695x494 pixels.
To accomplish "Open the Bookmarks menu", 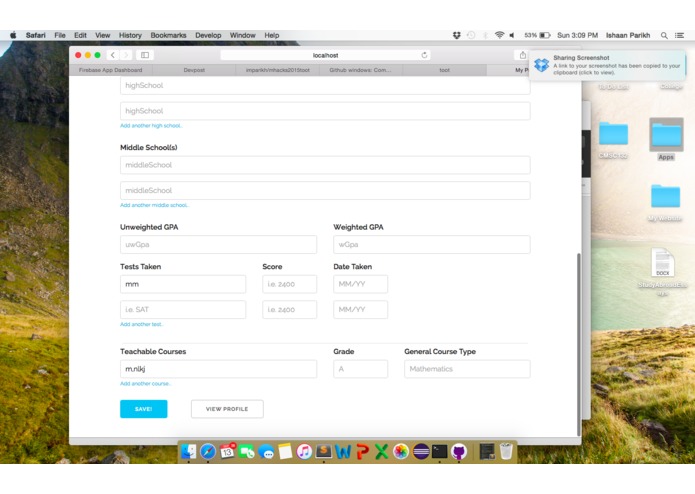I will pos(168,35).
